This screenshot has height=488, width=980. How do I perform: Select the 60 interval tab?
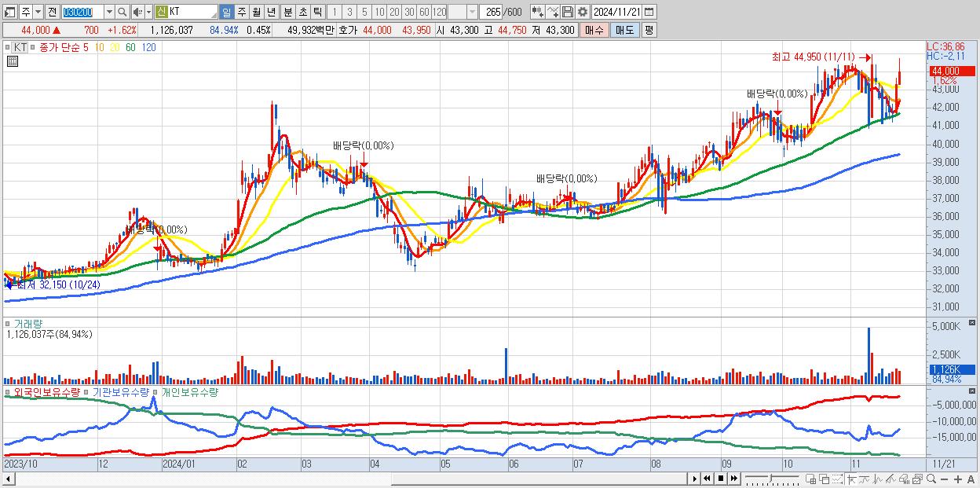(424, 12)
